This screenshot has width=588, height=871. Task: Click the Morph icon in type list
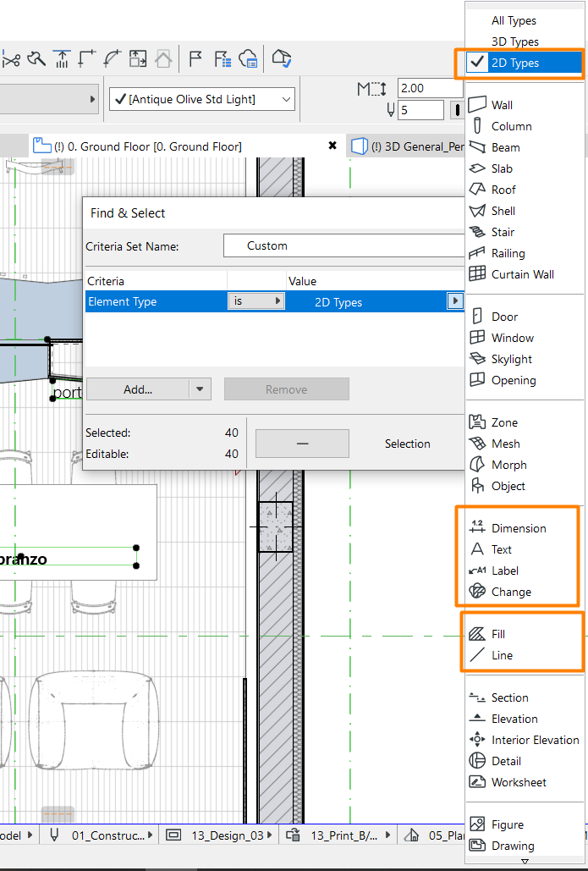[x=477, y=465]
